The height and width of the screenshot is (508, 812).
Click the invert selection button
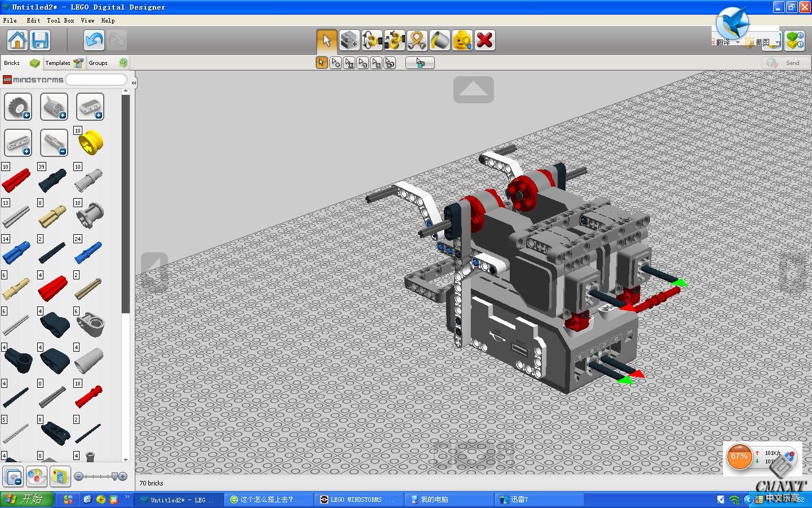[420, 63]
